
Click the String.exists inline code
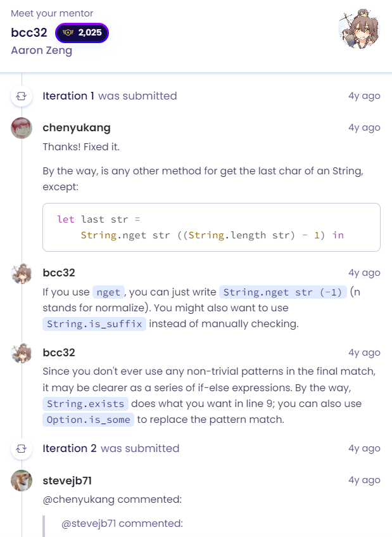[x=85, y=404]
